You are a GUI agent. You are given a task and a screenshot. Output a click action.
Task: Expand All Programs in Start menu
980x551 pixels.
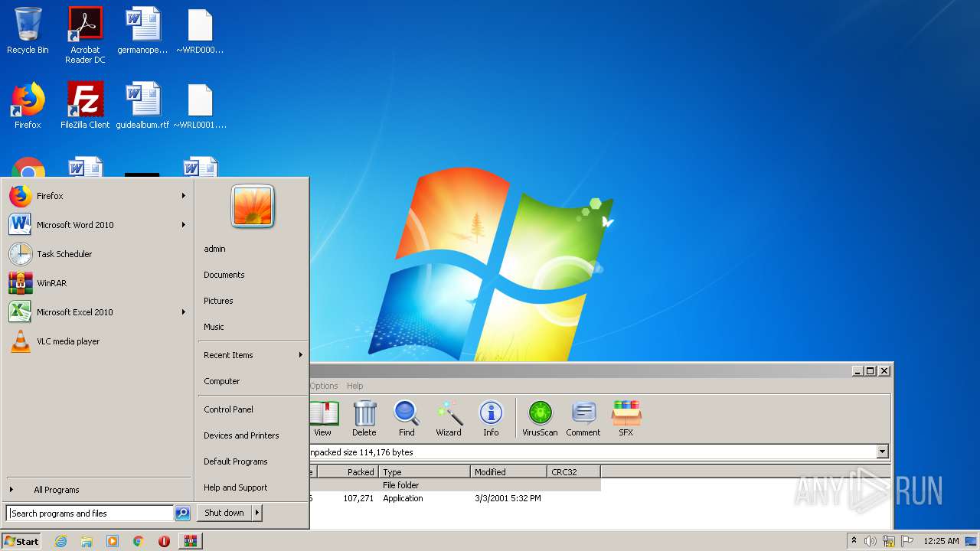100,490
